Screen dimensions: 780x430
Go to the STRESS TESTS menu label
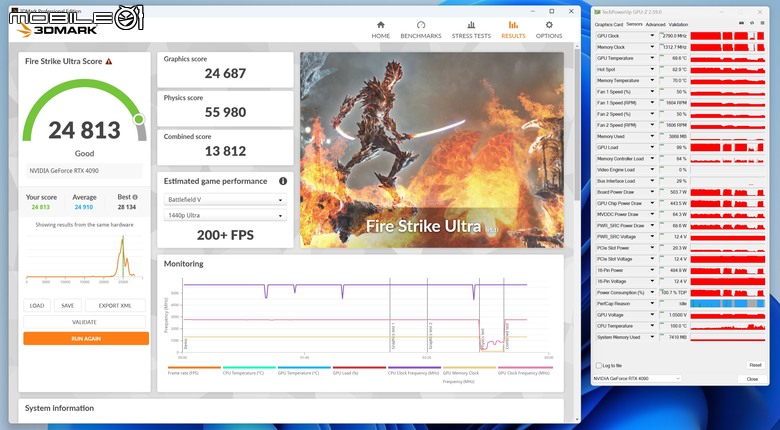tap(471, 36)
